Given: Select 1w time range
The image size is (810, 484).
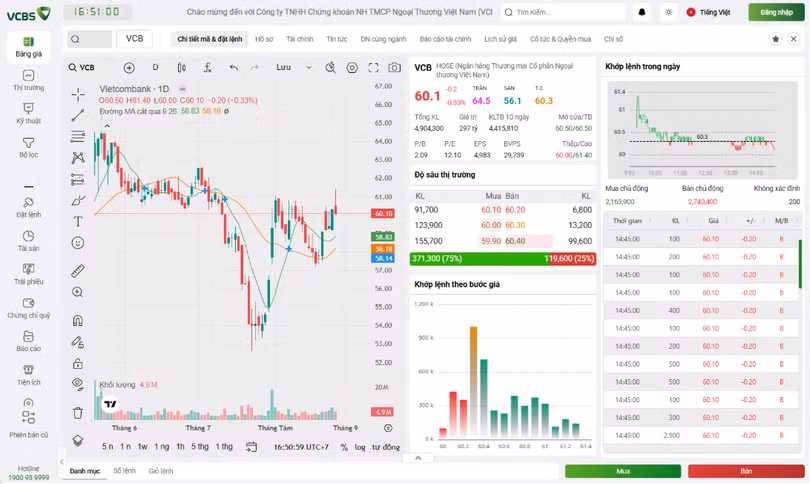Looking at the screenshot, I should click(143, 447).
